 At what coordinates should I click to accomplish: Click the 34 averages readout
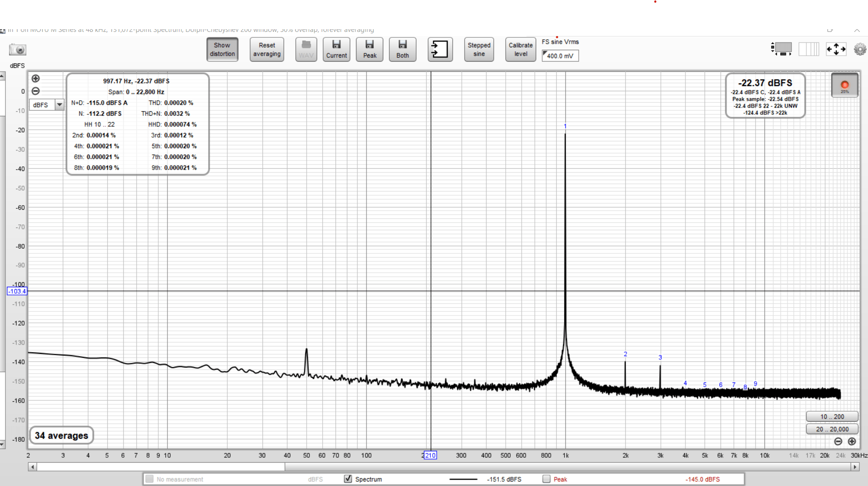62,435
